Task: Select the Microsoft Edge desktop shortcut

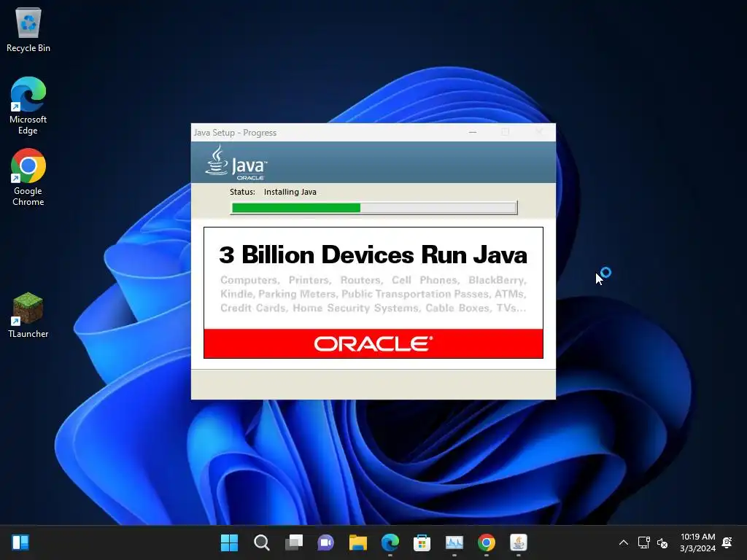Action: click(28, 106)
